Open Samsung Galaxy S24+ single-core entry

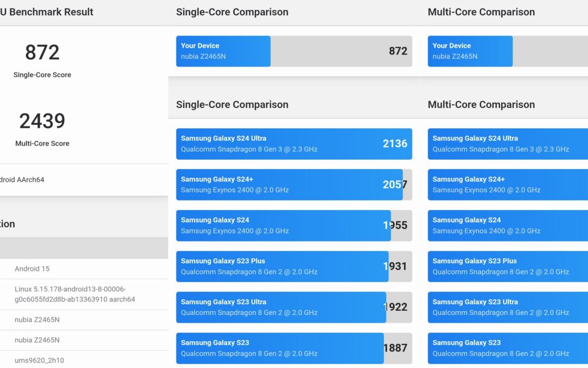(x=293, y=185)
